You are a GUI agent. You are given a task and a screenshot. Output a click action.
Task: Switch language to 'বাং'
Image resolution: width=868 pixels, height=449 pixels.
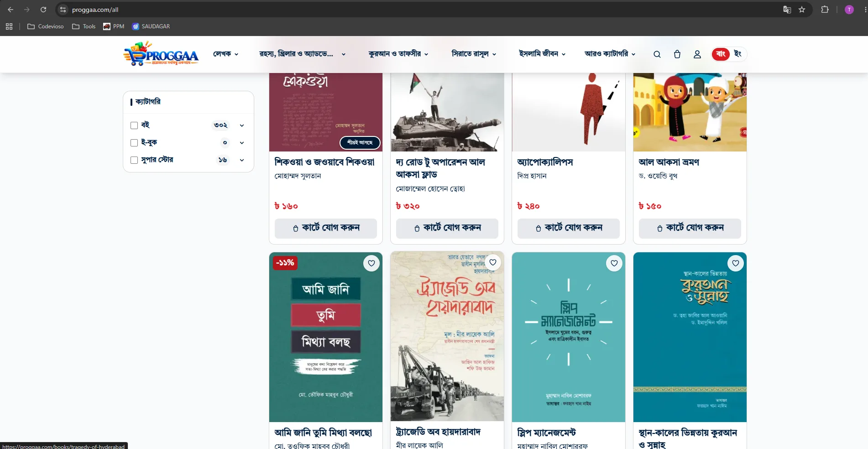[x=721, y=54]
